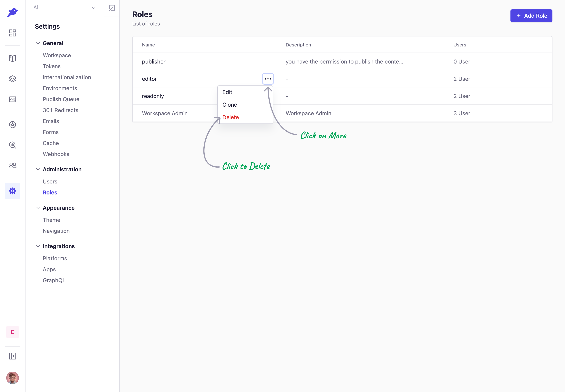Select Edit from the context menu

tap(245, 92)
